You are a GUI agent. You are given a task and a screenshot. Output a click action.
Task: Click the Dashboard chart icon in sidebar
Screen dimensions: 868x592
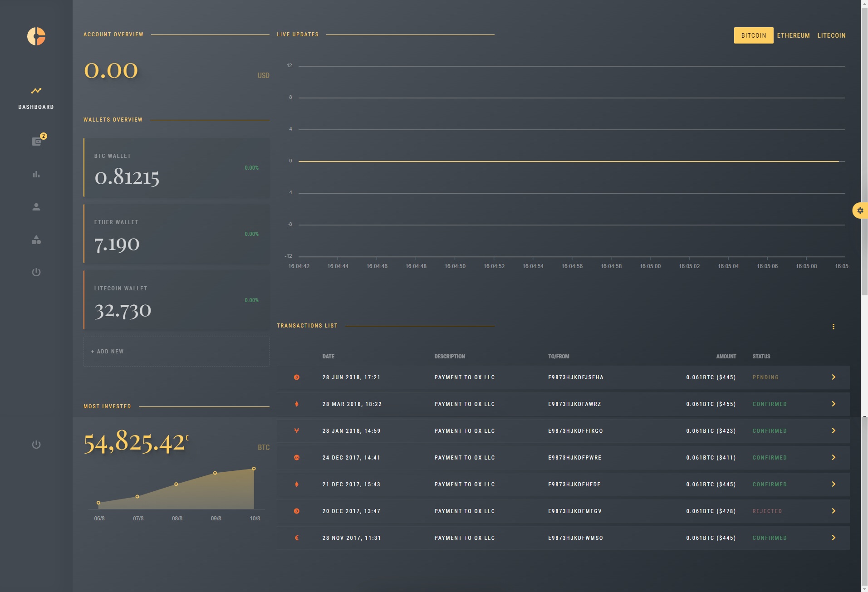(36, 91)
